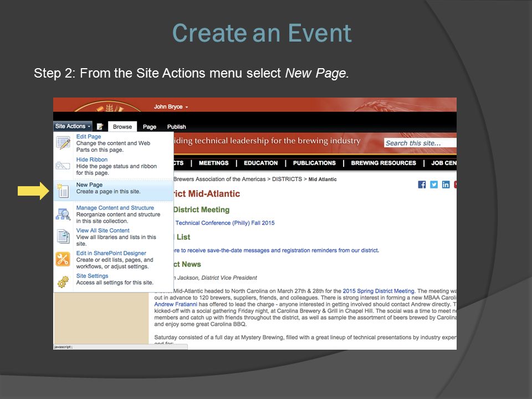Select New Page from the menu
The image size is (532, 399).
coord(114,191)
